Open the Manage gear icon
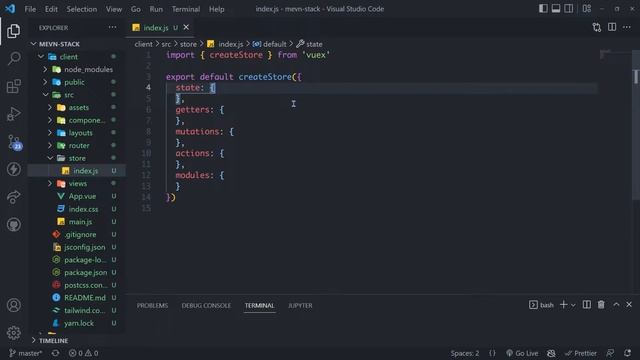This screenshot has height=360, width=640. point(13,333)
